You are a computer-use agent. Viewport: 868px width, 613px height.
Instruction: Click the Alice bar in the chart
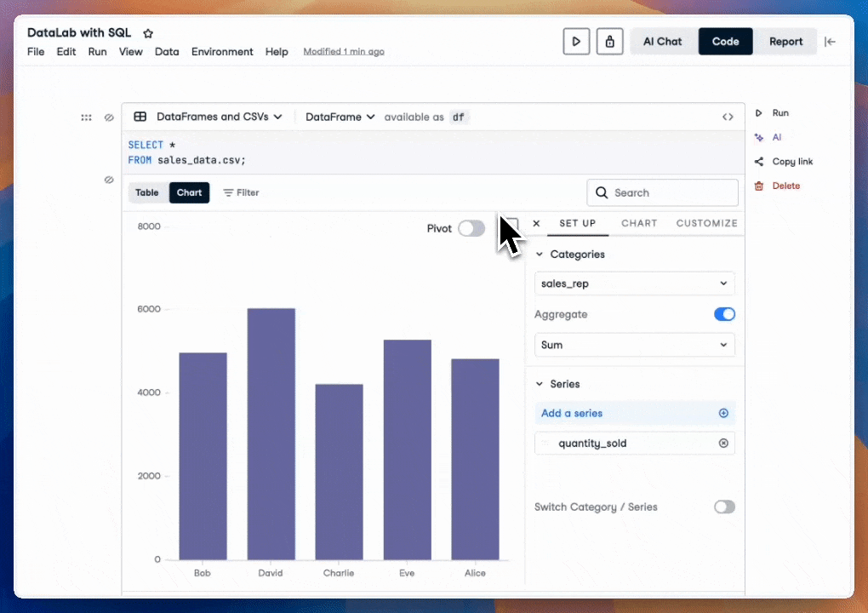click(475, 459)
